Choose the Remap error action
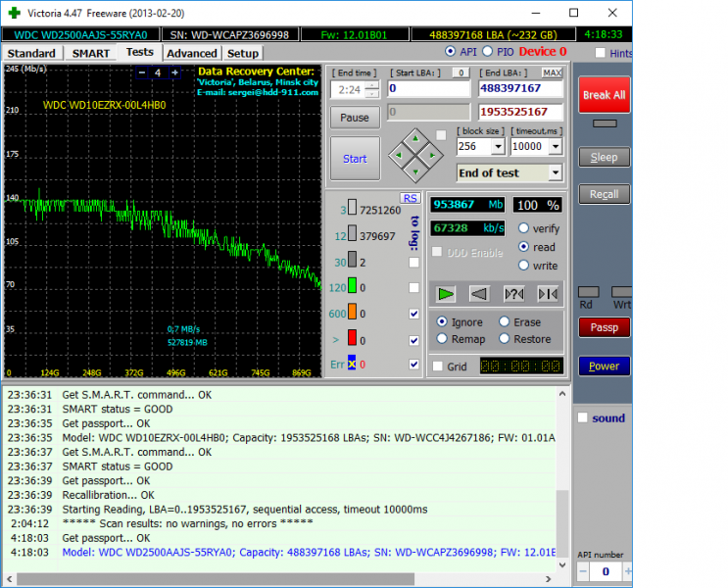Screen dimensions: 728x588 click(442, 339)
